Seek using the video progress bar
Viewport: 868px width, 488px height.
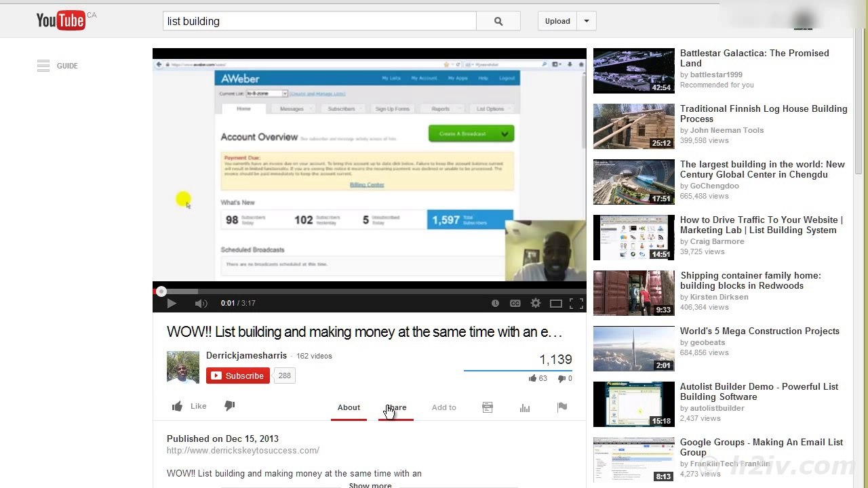point(370,291)
